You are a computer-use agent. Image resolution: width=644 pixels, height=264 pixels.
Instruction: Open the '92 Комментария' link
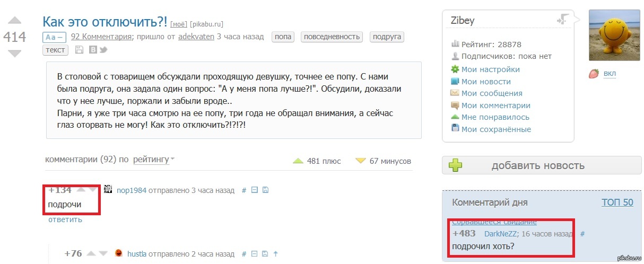click(x=101, y=37)
